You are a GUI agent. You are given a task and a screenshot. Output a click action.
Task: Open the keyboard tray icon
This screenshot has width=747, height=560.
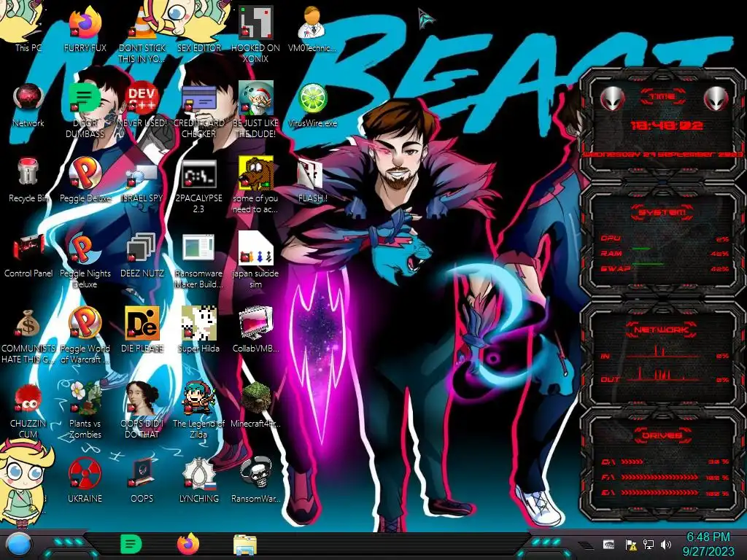608,545
